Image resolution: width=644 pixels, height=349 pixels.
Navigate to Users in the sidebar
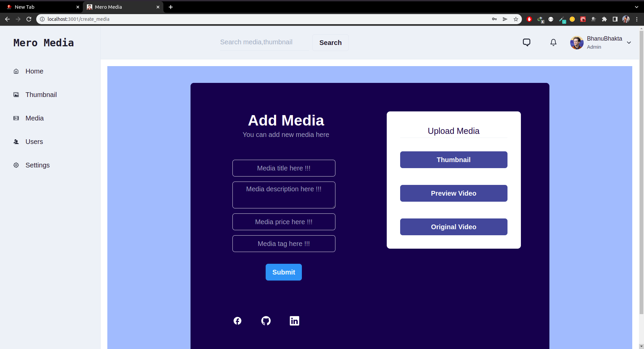34,142
